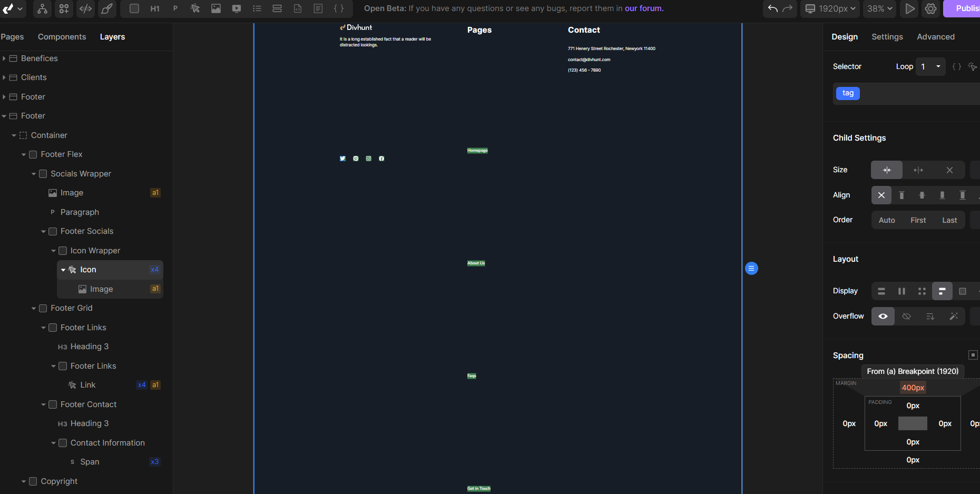Collapse the Container layer
Viewport: 980px width, 494px height.
14,135
